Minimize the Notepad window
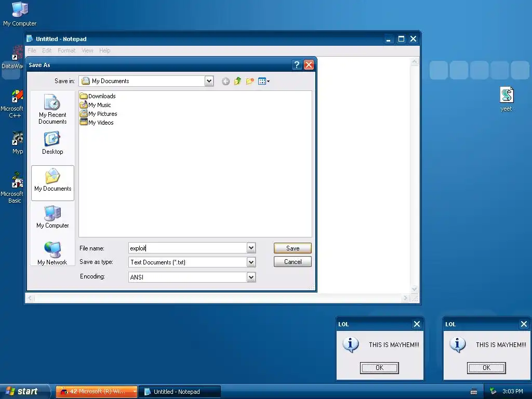532x399 pixels. click(x=389, y=39)
